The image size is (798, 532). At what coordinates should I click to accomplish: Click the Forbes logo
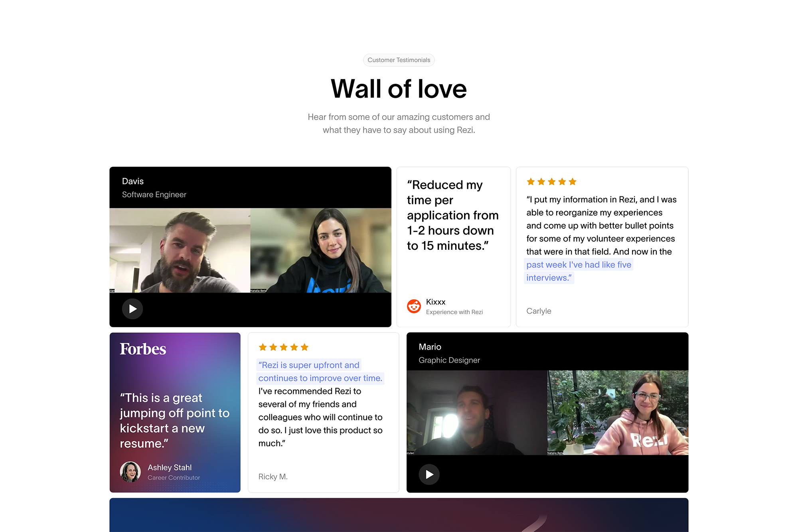click(143, 349)
